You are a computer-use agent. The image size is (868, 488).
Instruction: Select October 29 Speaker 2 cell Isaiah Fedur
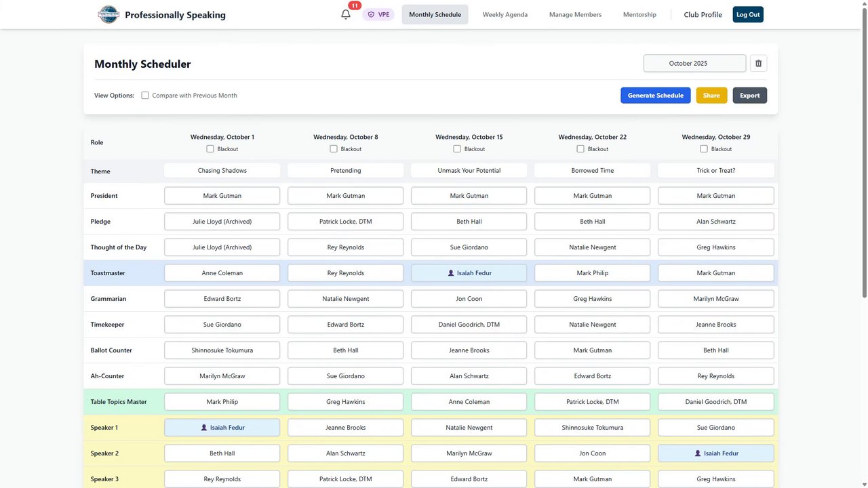coord(716,453)
